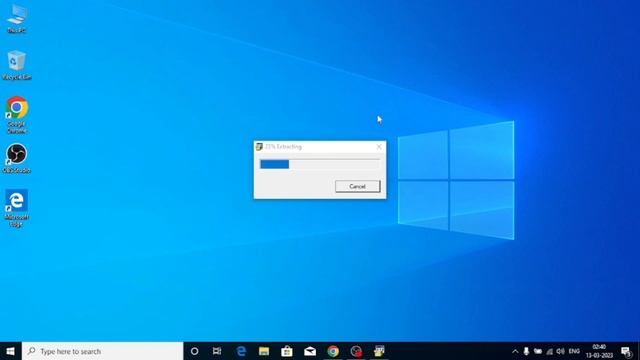640x360 pixels.
Task: Select the Google Chrome desktop shortcut
Action: click(17, 115)
